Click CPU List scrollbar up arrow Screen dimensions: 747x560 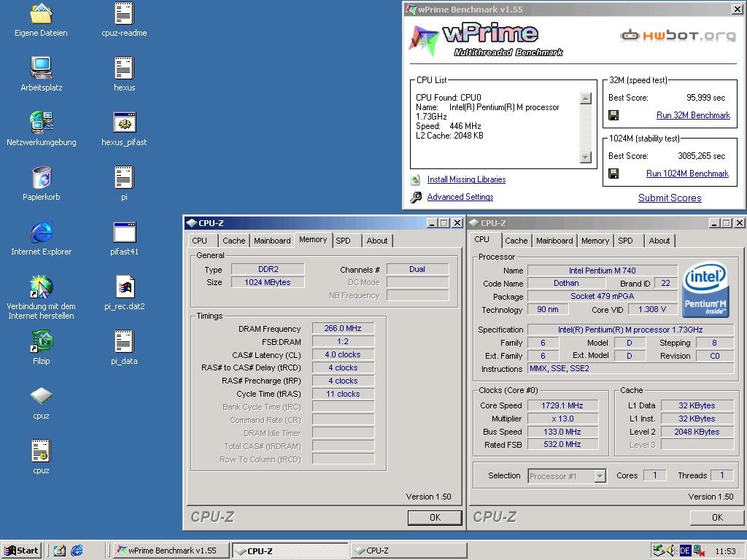tap(586, 98)
